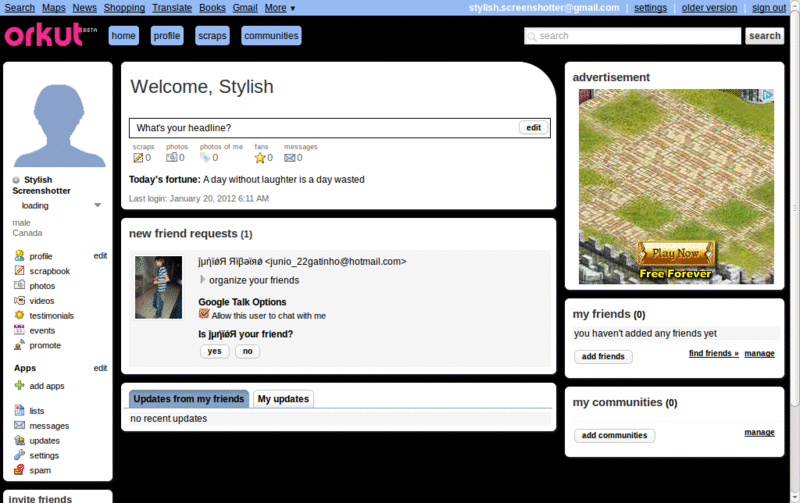Image resolution: width=800 pixels, height=503 pixels.
Task: Open the scraps tab in header
Action: 212,36
